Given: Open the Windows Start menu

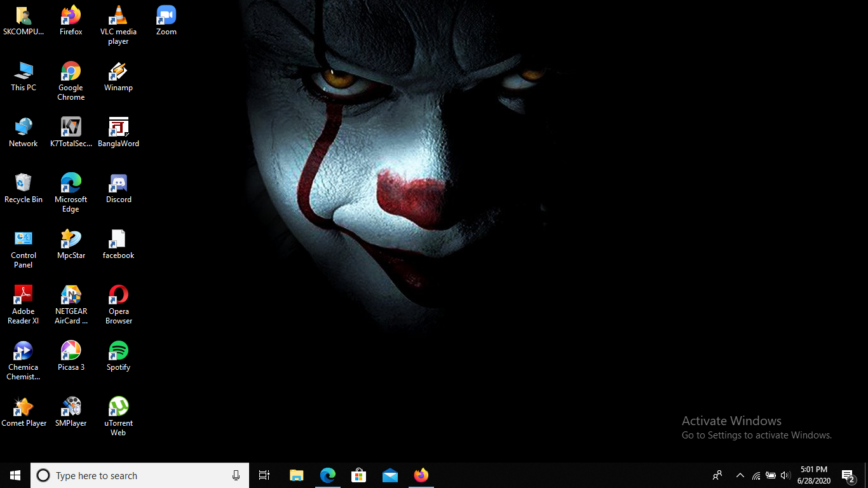Looking at the screenshot, I should pyautogui.click(x=15, y=475).
